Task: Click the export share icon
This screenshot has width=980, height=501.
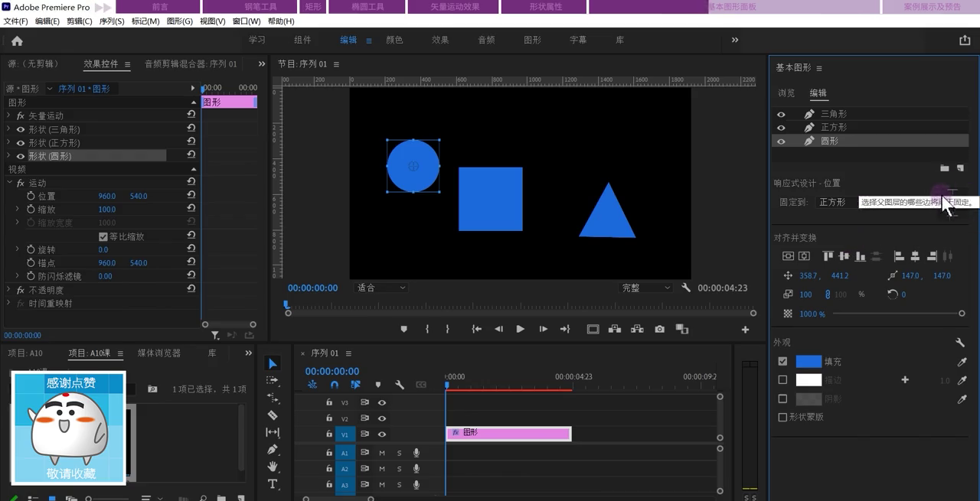Action: click(965, 40)
